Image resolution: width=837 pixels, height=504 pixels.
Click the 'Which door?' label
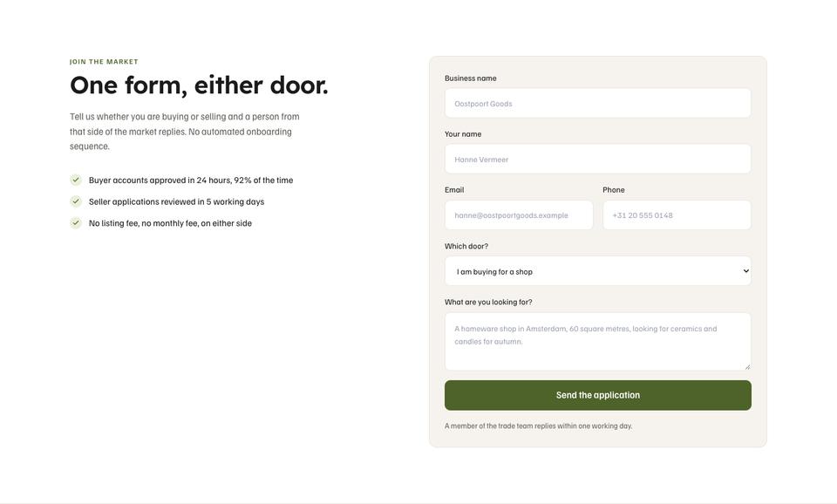pyautogui.click(x=466, y=246)
